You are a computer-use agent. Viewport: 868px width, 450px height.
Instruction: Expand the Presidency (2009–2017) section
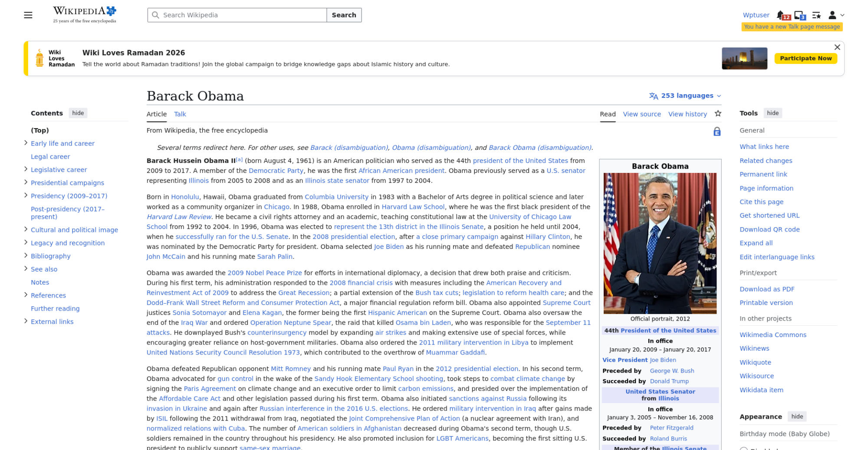tap(26, 195)
